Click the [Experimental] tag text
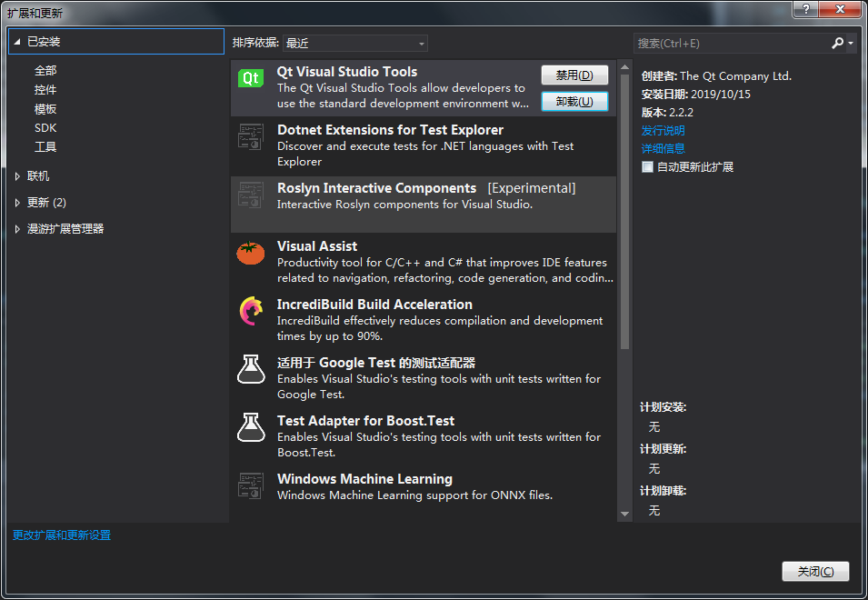Viewport: 868px width, 600px height. pyautogui.click(x=532, y=188)
